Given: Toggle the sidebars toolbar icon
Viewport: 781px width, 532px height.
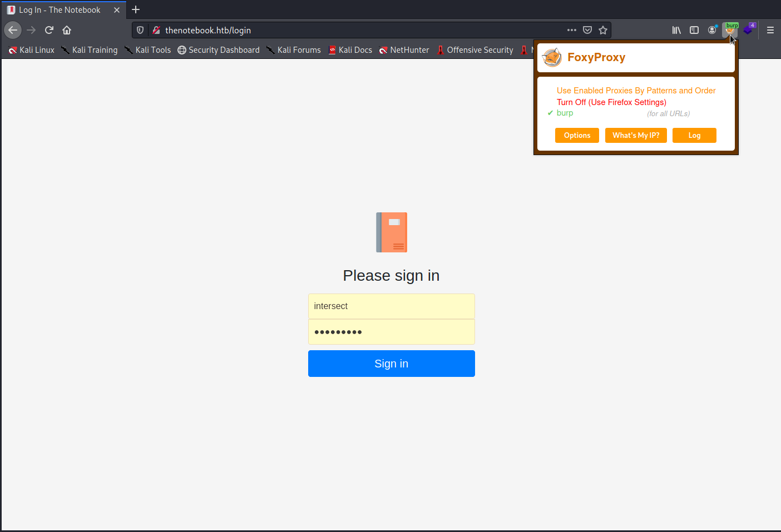Looking at the screenshot, I should point(694,30).
